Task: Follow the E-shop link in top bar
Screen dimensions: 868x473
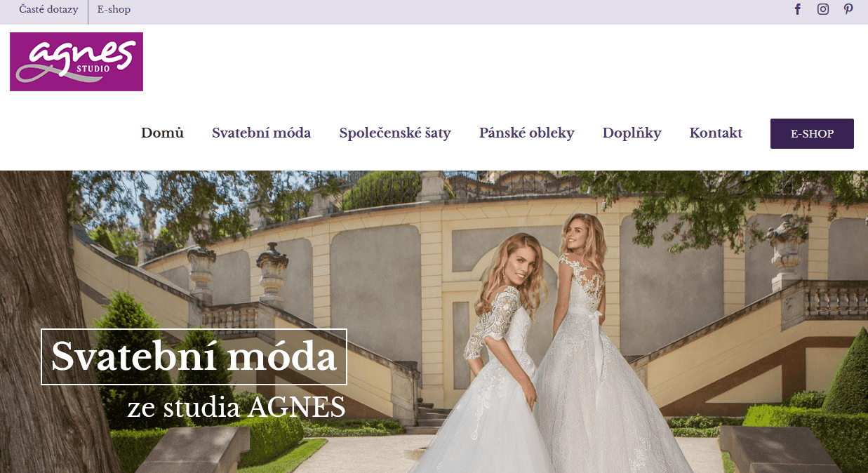Action: tap(114, 10)
